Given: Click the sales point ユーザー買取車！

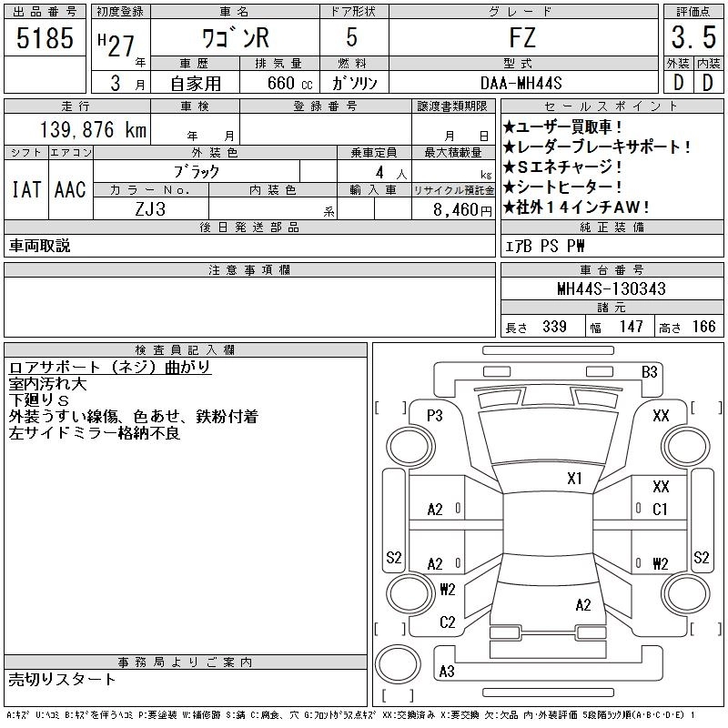Looking at the screenshot, I should click(x=562, y=126).
